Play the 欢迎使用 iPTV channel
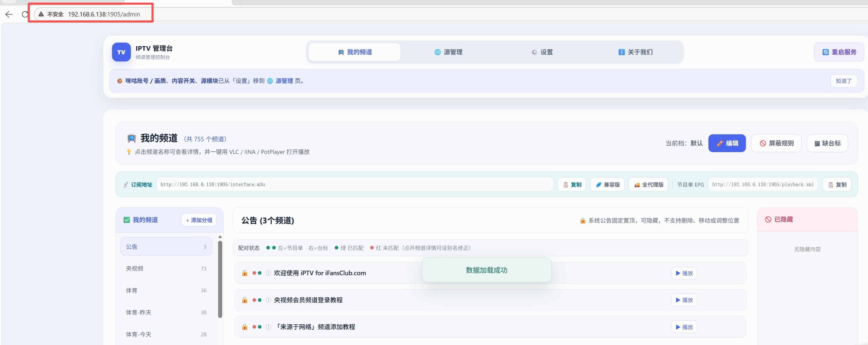This screenshot has height=345, width=868. (x=684, y=273)
